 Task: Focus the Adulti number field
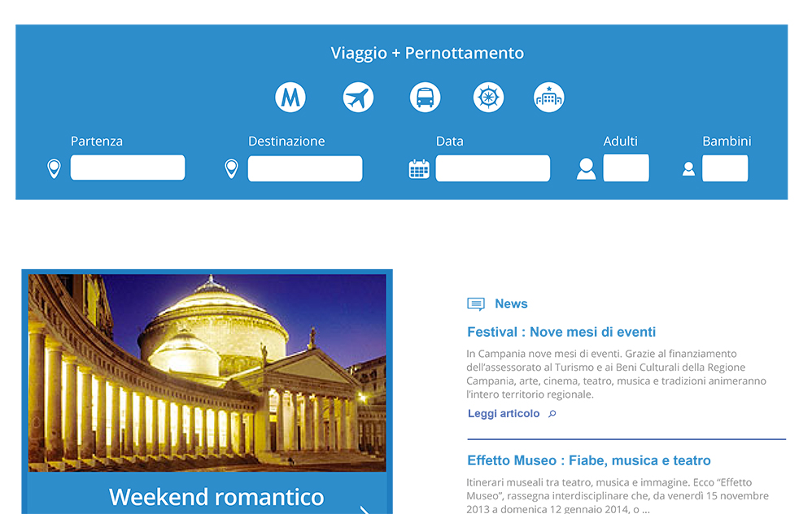[x=626, y=168]
